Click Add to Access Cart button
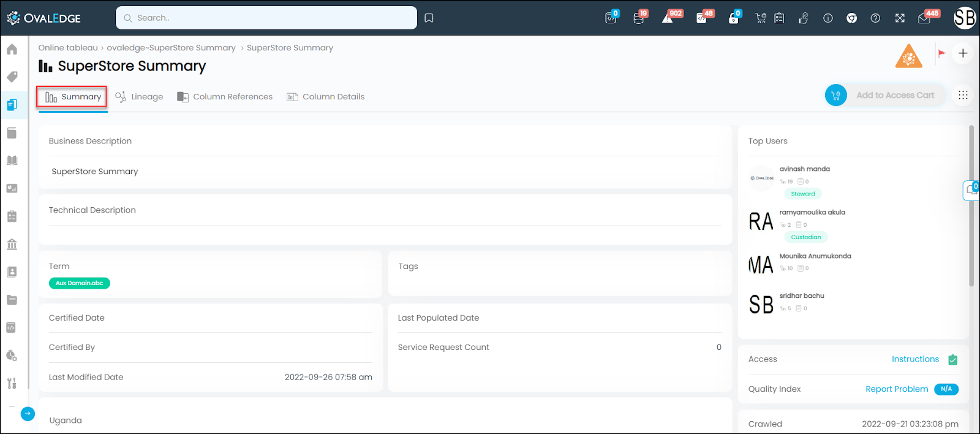980x434 pixels. 884,95
